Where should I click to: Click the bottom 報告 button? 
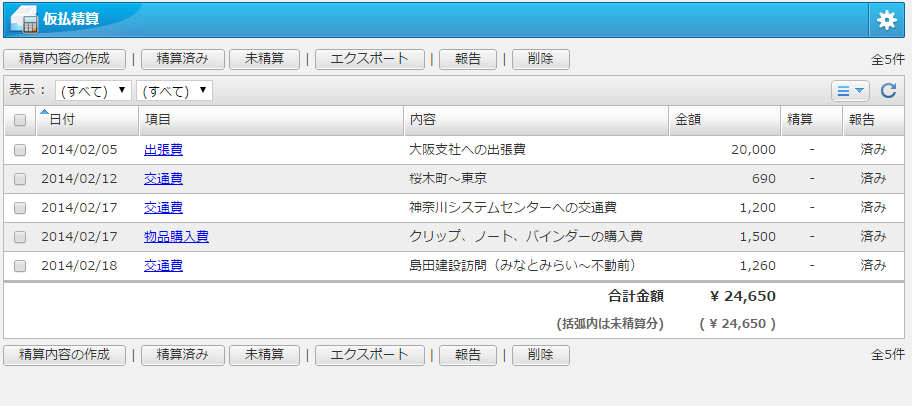[468, 355]
